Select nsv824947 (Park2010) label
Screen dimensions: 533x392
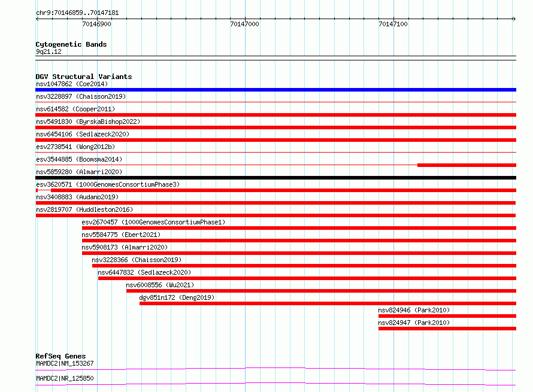click(x=414, y=323)
